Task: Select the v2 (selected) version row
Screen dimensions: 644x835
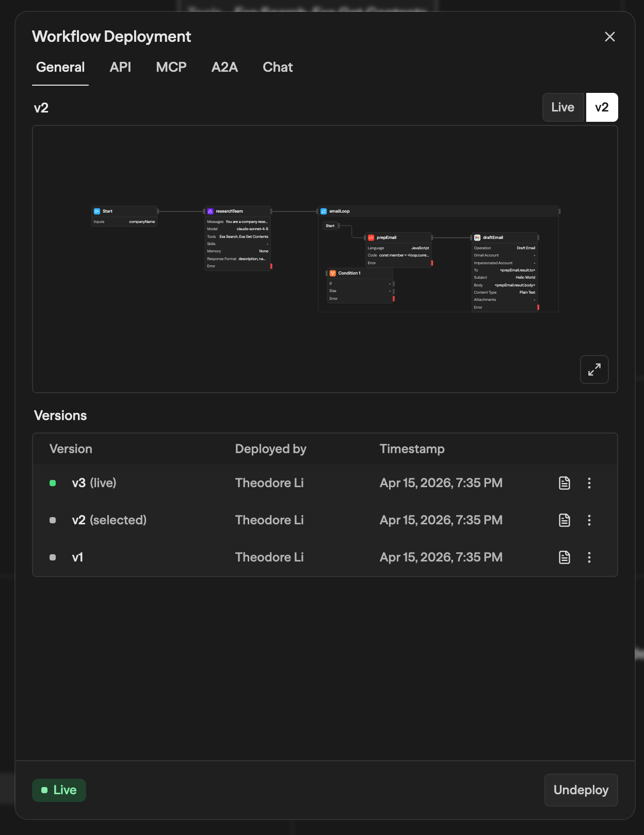Action: coord(325,520)
